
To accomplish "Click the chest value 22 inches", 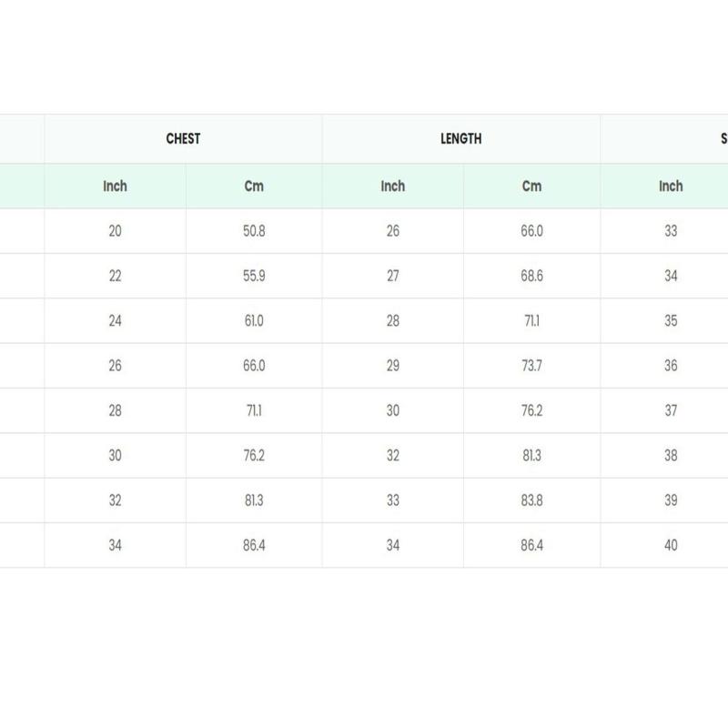I will pyautogui.click(x=115, y=276).
